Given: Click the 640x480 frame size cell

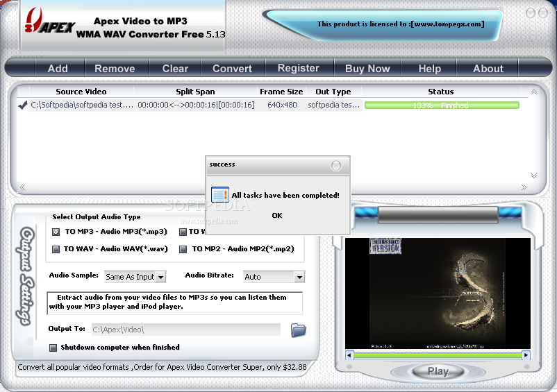Looking at the screenshot, I should pyautogui.click(x=282, y=105).
